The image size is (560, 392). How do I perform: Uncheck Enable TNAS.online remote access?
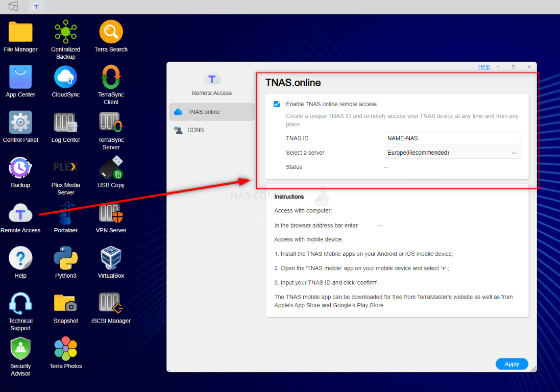pos(277,104)
